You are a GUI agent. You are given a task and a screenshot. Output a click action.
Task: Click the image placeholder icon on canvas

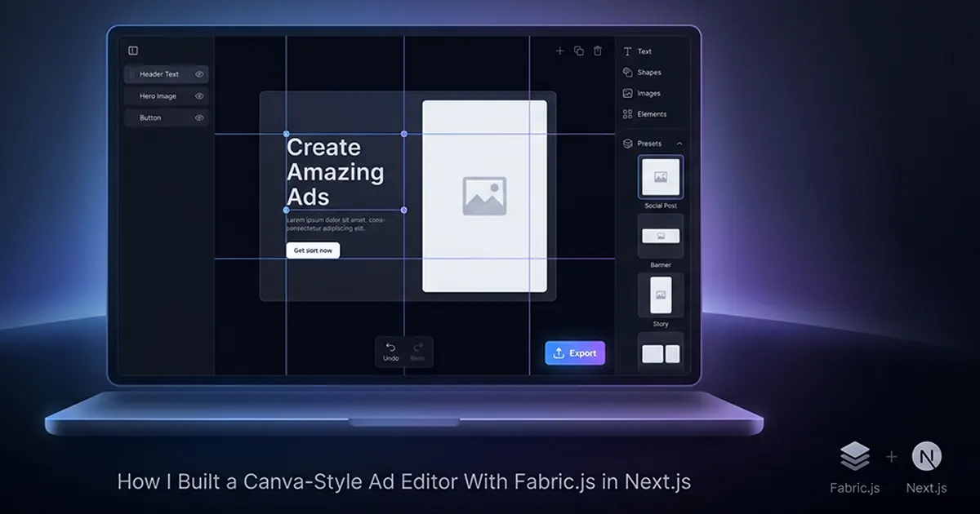[x=484, y=196]
